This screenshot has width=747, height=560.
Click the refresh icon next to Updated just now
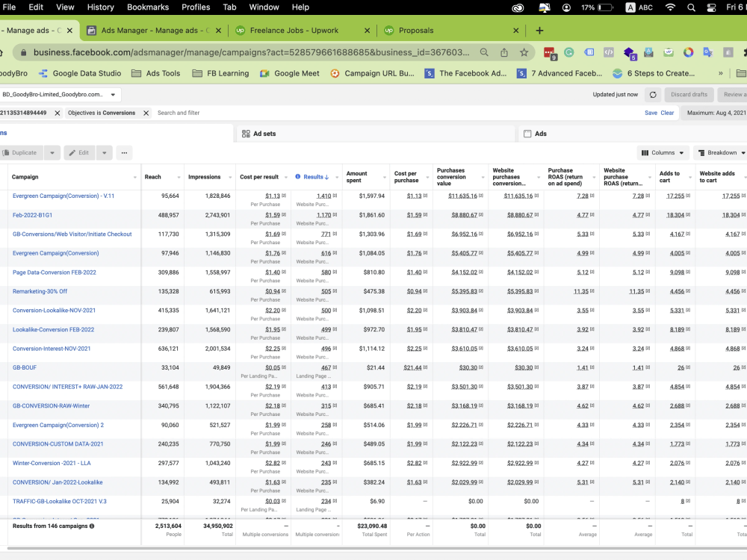[653, 95]
